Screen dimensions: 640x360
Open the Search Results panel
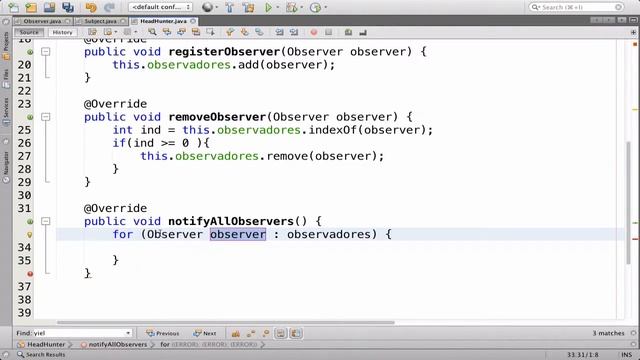click(41, 355)
